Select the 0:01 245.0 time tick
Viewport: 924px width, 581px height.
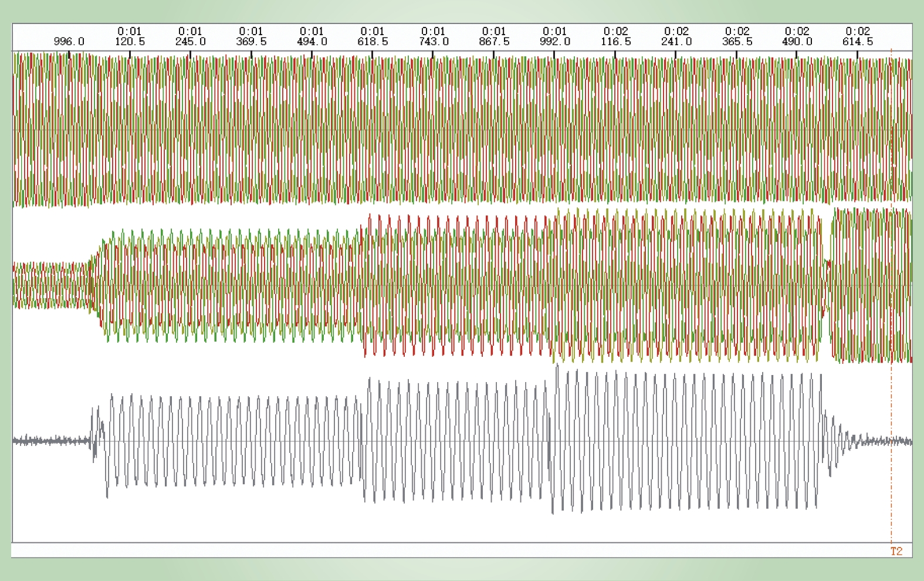pyautogui.click(x=190, y=36)
